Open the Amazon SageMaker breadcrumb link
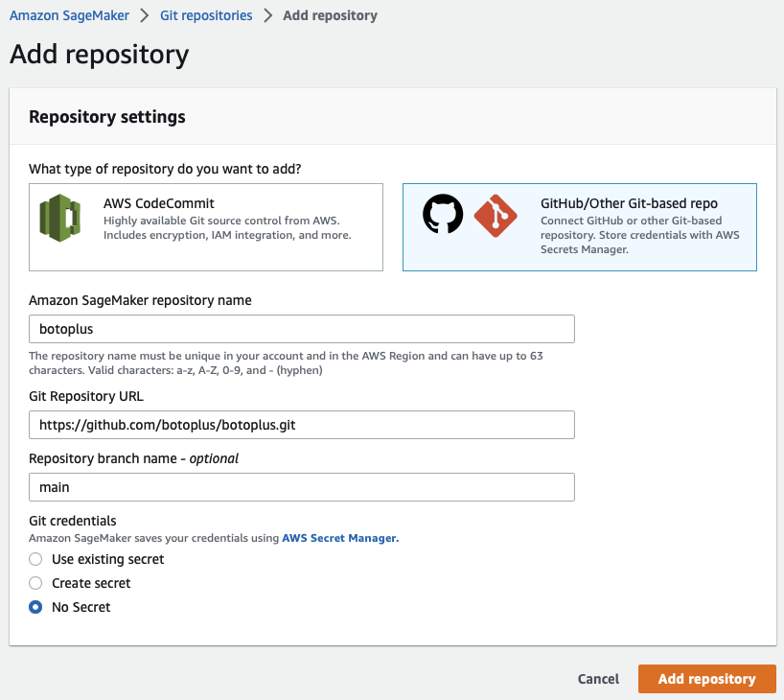Screen dimensions: 784x700 (x=67, y=15)
